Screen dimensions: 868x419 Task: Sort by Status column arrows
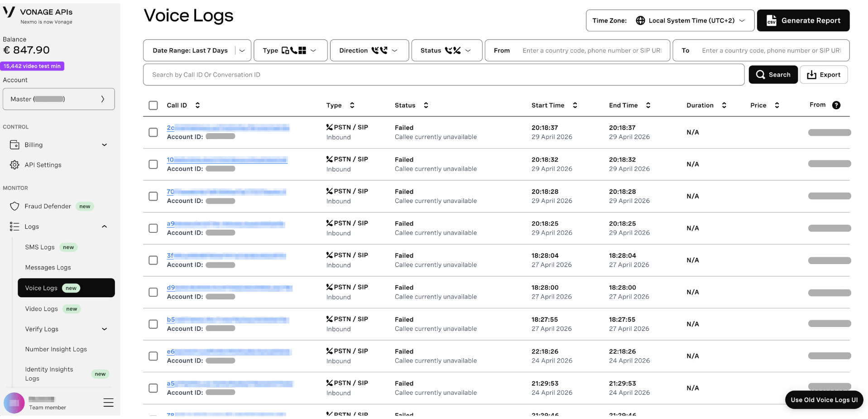click(426, 105)
